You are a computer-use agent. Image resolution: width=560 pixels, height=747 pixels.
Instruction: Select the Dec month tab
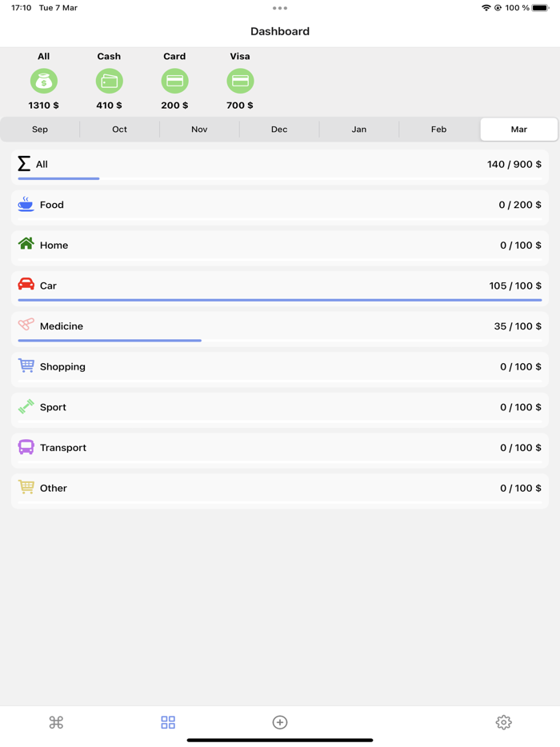tap(279, 129)
